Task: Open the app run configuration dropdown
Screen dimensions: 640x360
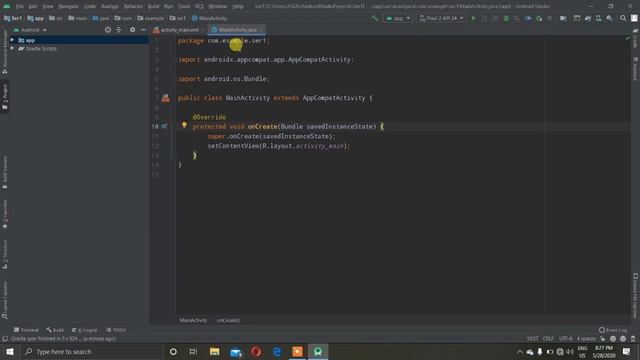Action: pos(398,18)
